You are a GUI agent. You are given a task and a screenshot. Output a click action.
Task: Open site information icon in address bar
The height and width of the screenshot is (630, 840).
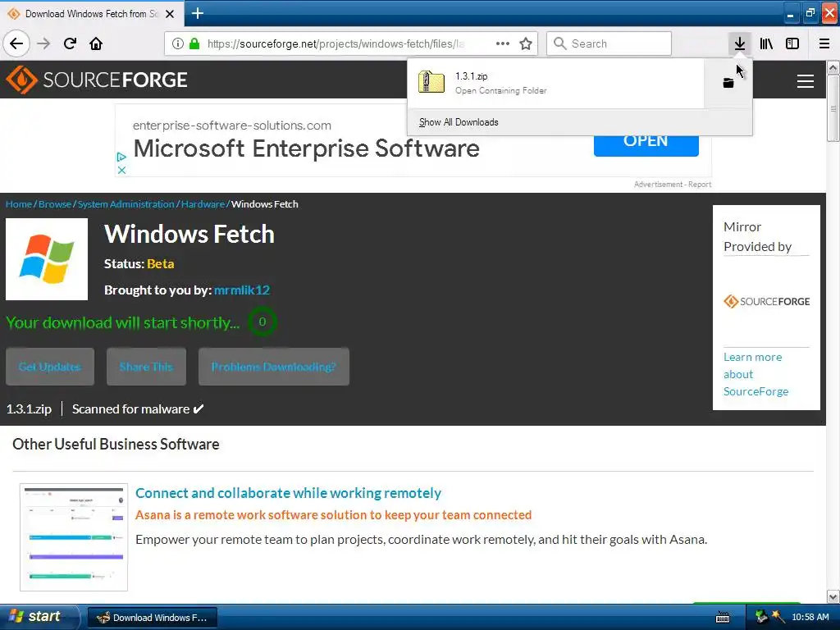click(x=177, y=43)
